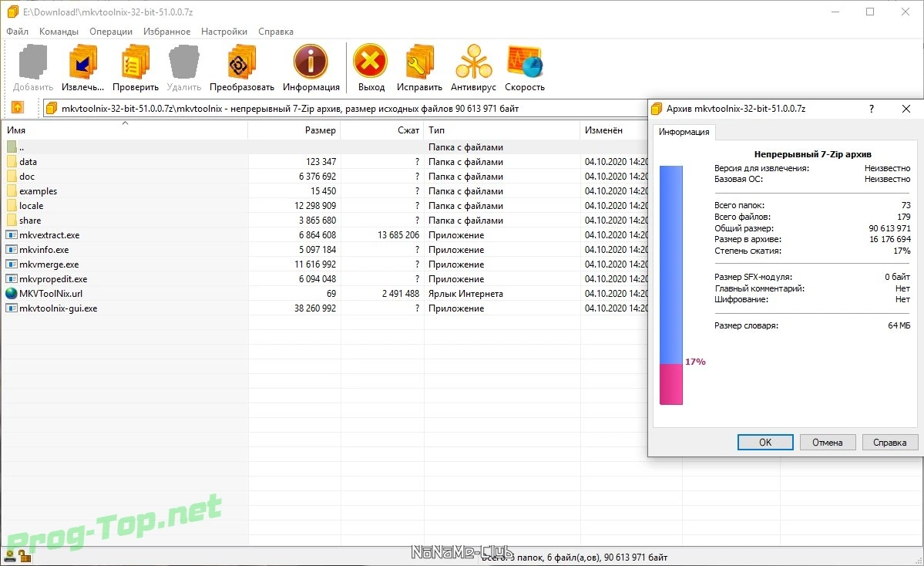Select the file name mkvmerge.exe
This screenshot has height=566, width=924.
(49, 264)
